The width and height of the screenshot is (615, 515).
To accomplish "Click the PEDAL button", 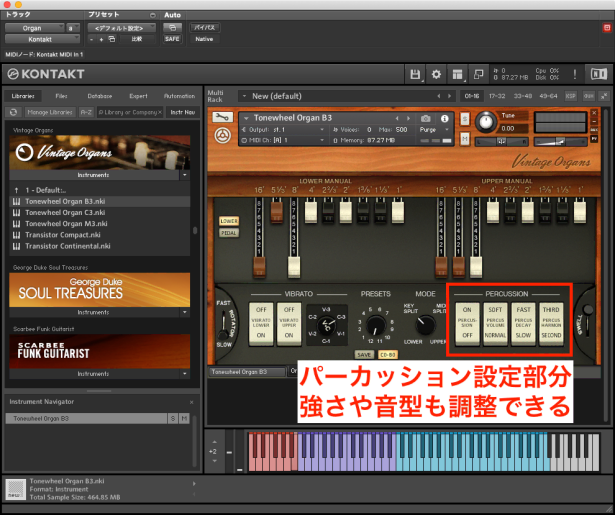I will pyautogui.click(x=229, y=233).
